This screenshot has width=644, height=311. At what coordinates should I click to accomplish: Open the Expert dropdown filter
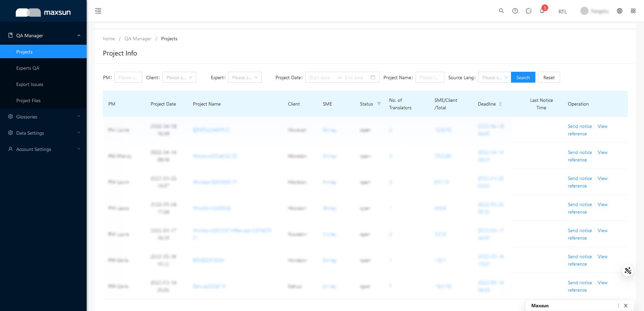[245, 77]
